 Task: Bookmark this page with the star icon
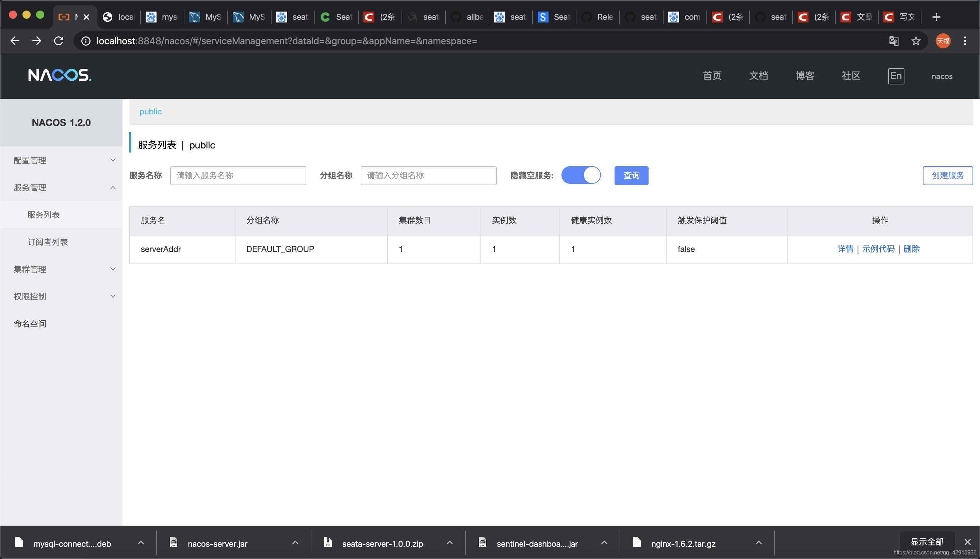916,41
